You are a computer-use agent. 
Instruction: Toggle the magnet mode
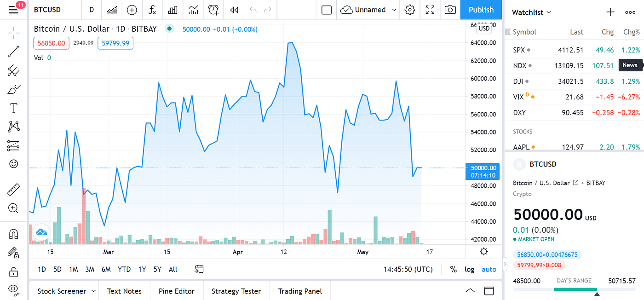point(14,234)
